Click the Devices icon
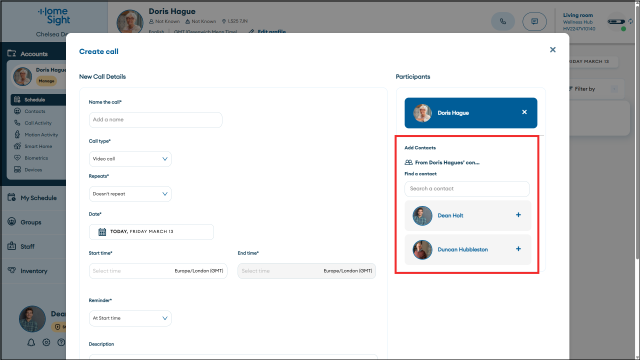This screenshot has height=360, width=640. (17, 169)
